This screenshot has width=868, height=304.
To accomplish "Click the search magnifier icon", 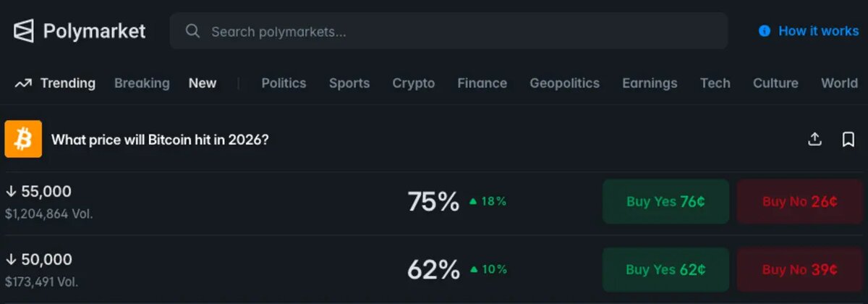I will 192,31.
